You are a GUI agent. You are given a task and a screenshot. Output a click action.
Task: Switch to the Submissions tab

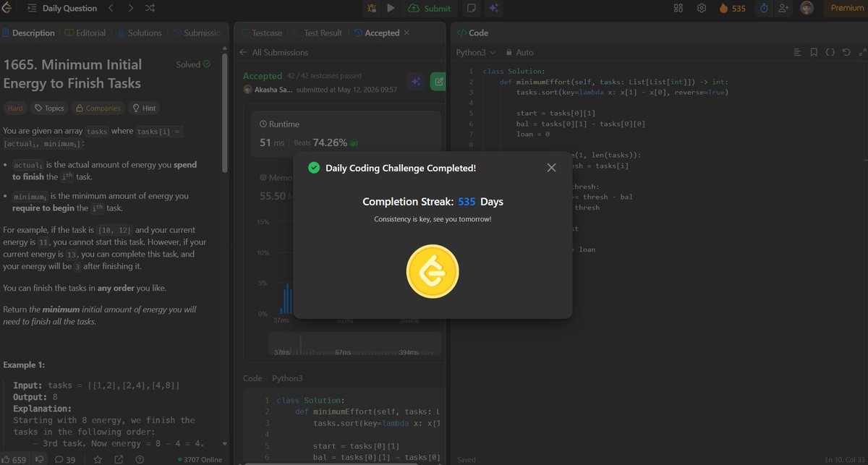pyautogui.click(x=197, y=33)
